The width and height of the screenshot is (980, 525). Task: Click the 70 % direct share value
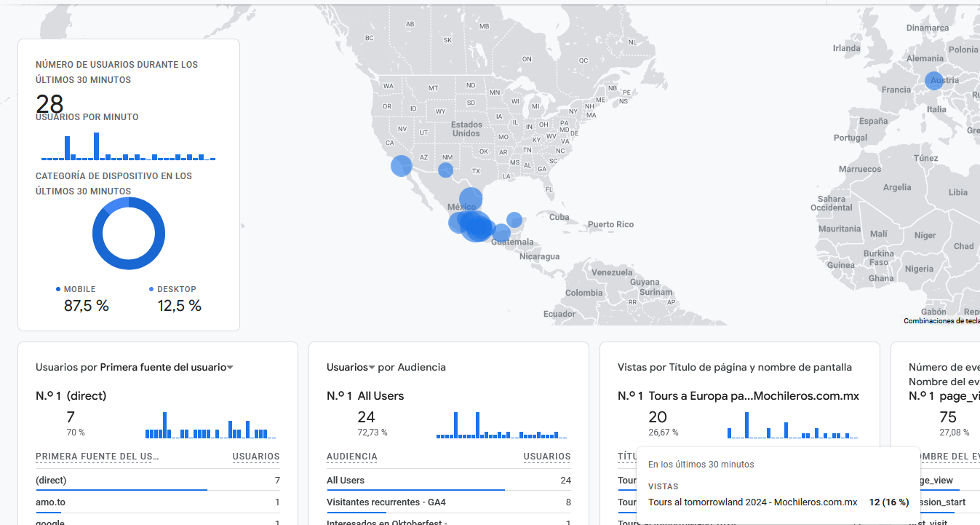[76, 433]
